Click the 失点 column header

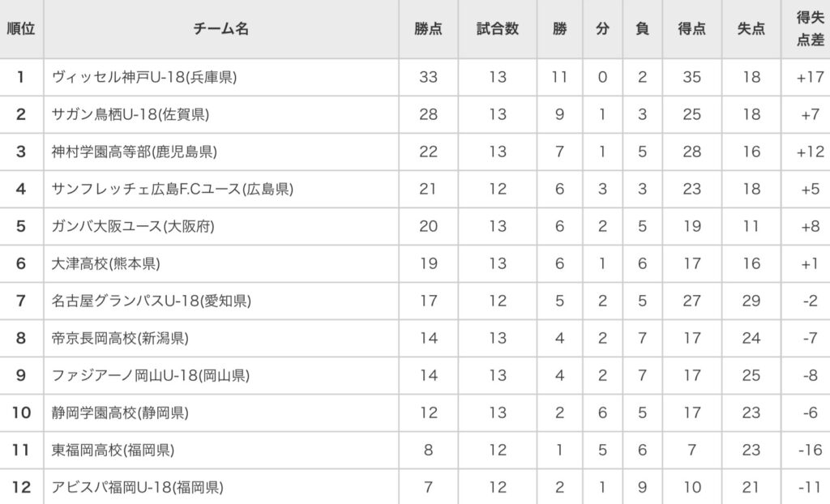point(751,28)
